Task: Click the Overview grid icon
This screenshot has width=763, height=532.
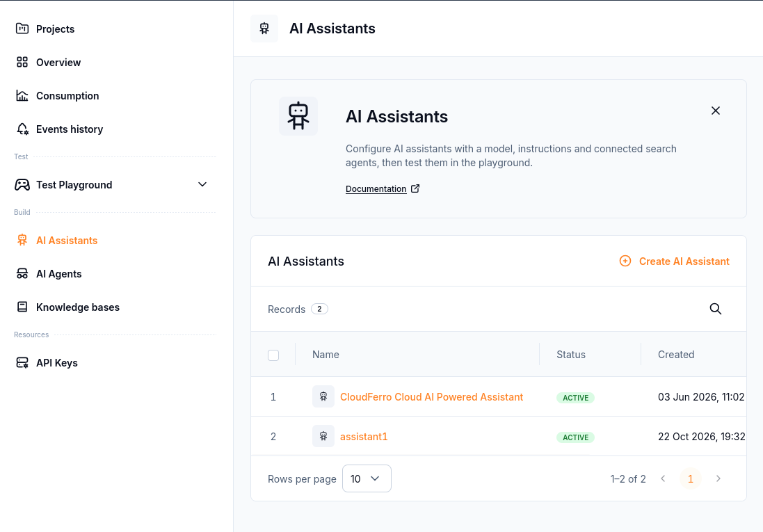Action: [22, 63]
